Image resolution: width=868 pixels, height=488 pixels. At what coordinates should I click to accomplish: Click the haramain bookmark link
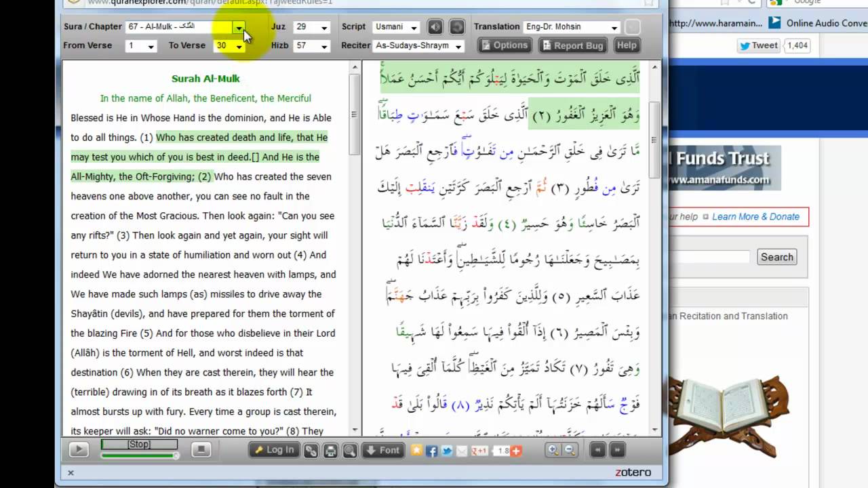pos(716,23)
